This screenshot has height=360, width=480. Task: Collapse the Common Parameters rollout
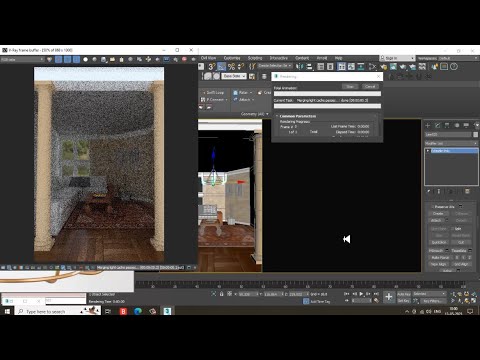point(298,116)
